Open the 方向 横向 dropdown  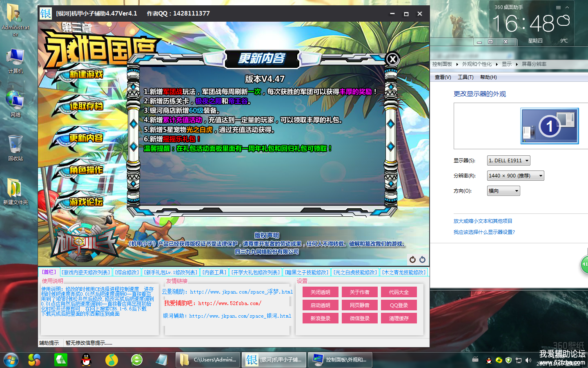coord(503,191)
